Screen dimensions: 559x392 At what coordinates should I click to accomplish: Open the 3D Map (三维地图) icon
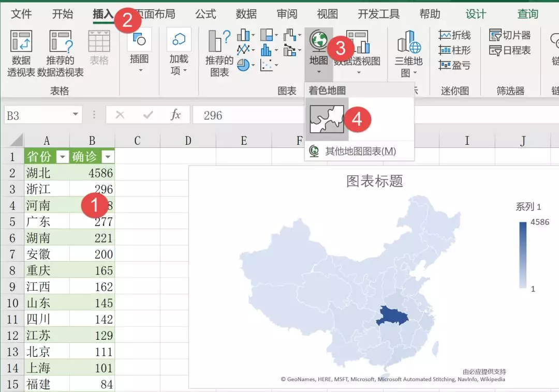(409, 42)
